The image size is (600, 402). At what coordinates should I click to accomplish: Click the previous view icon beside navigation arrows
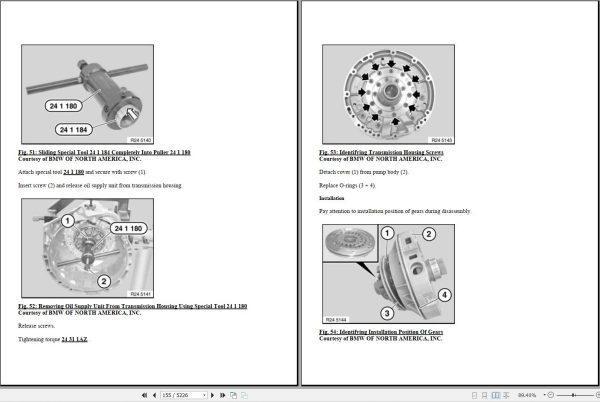233,395
